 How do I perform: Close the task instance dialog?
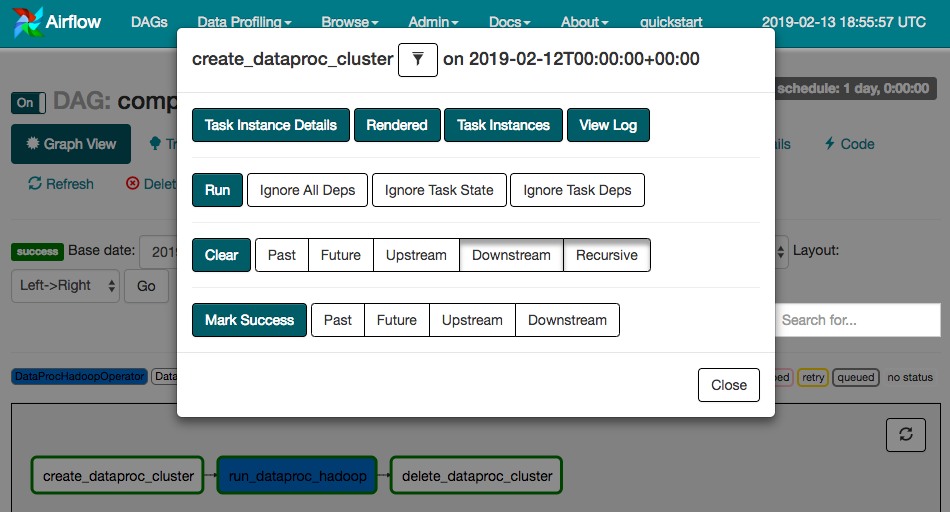click(728, 385)
